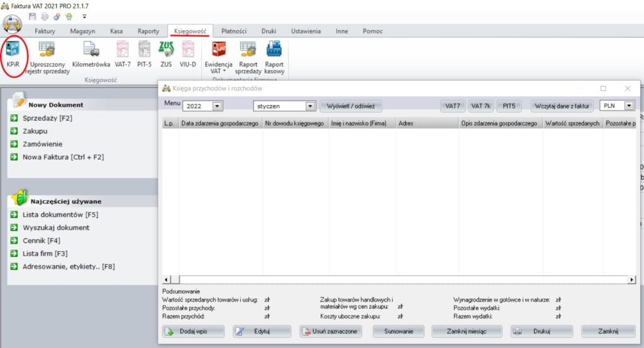Expand the styczeń month dropdown
The height and width of the screenshot is (348, 644).
[x=309, y=107]
